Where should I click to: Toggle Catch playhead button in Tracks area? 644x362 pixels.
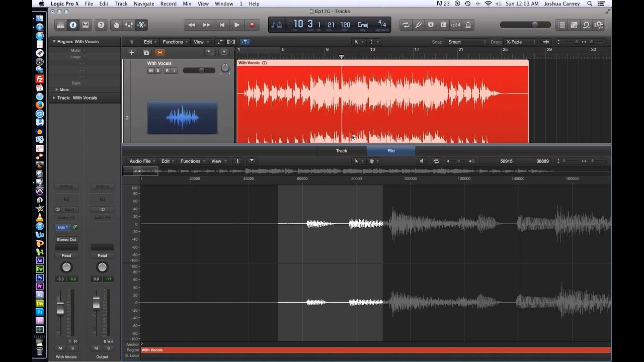(x=245, y=42)
